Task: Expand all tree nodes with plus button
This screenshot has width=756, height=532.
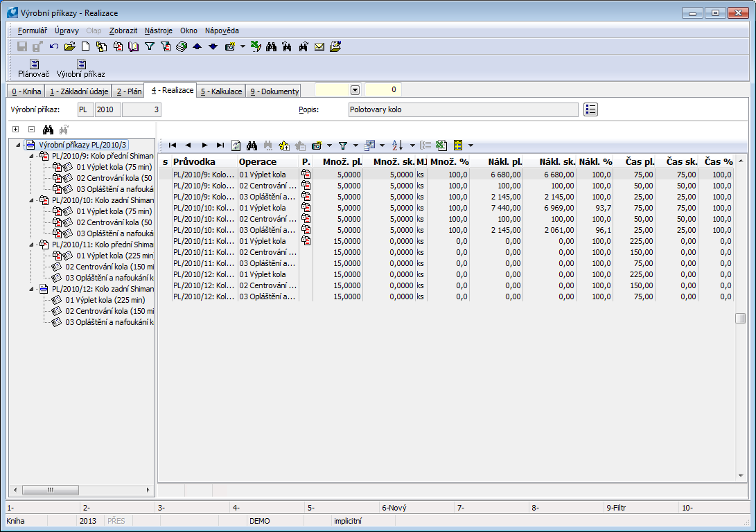Action: (15, 130)
